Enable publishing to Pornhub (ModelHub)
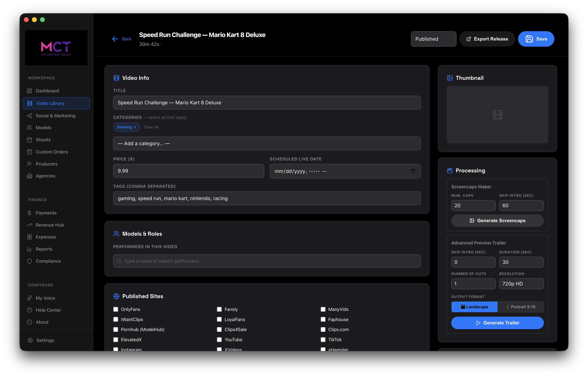 pyautogui.click(x=116, y=329)
